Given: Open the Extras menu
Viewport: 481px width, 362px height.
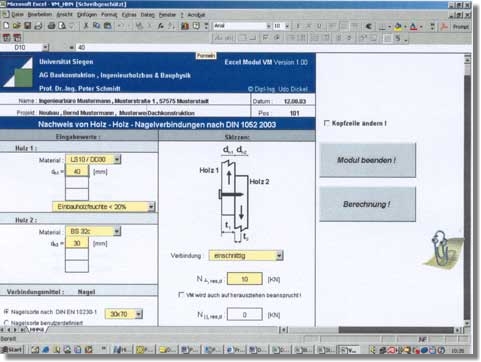Looking at the screenshot, I should pyautogui.click(x=129, y=15).
